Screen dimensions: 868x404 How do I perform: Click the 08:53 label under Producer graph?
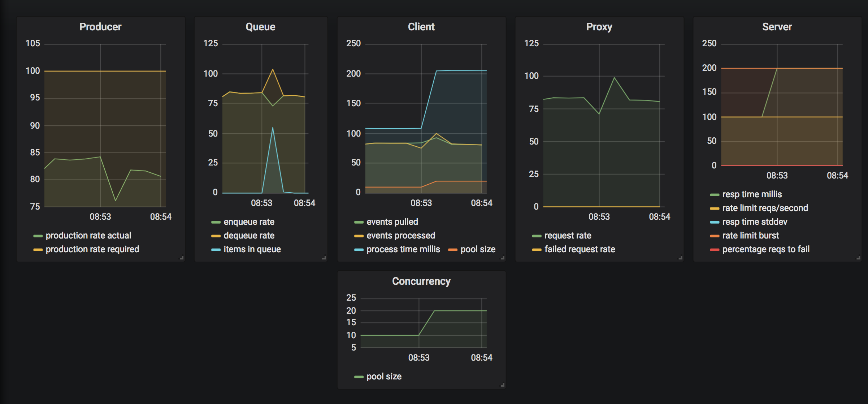click(100, 217)
